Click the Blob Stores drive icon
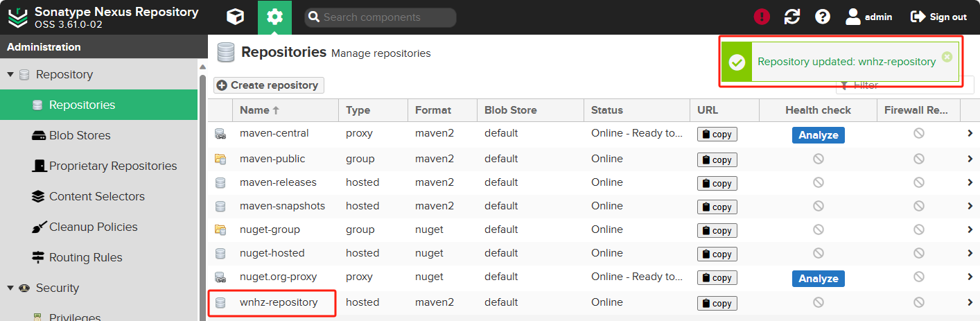The height and width of the screenshot is (321, 980). pos(38,135)
